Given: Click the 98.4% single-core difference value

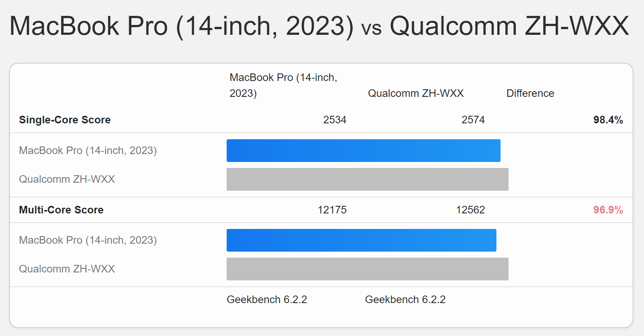Looking at the screenshot, I should [608, 120].
